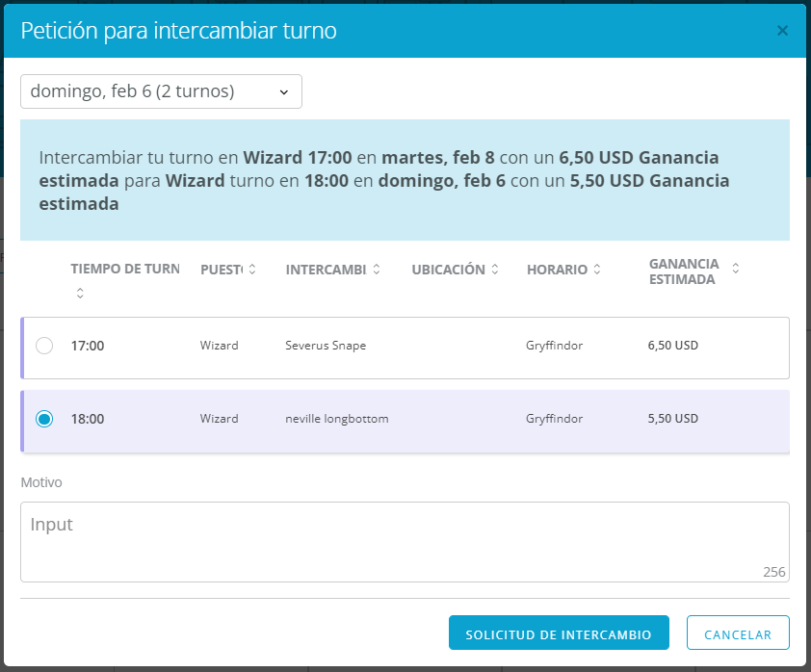Click the 5,50 USD earnings value

[672, 419]
